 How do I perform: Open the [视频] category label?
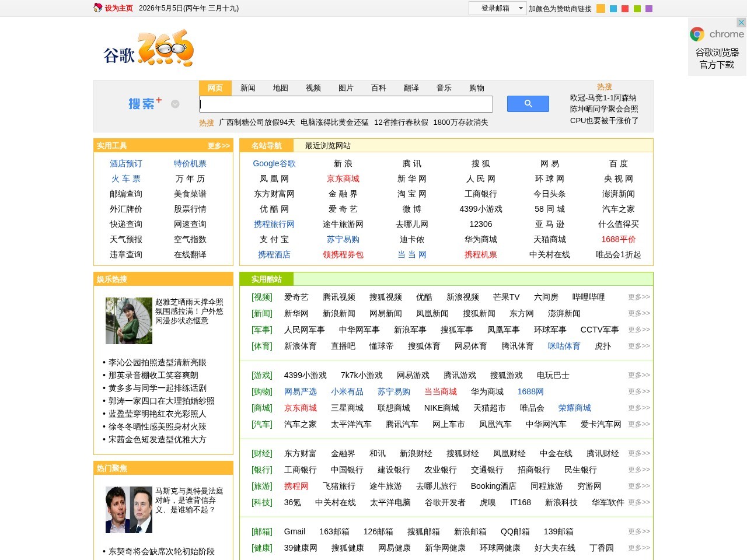pos(262,297)
